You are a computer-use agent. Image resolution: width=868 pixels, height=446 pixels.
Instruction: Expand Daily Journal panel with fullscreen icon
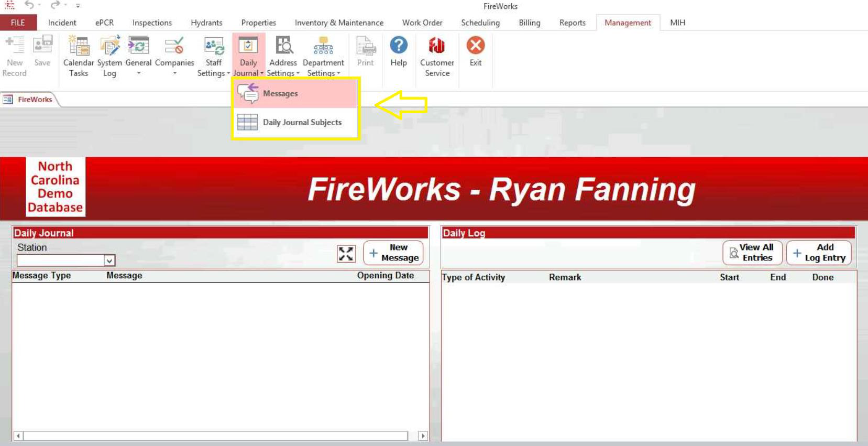click(346, 254)
